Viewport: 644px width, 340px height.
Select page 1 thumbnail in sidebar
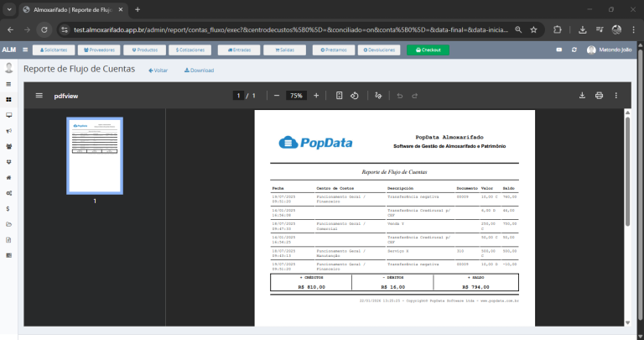95,155
